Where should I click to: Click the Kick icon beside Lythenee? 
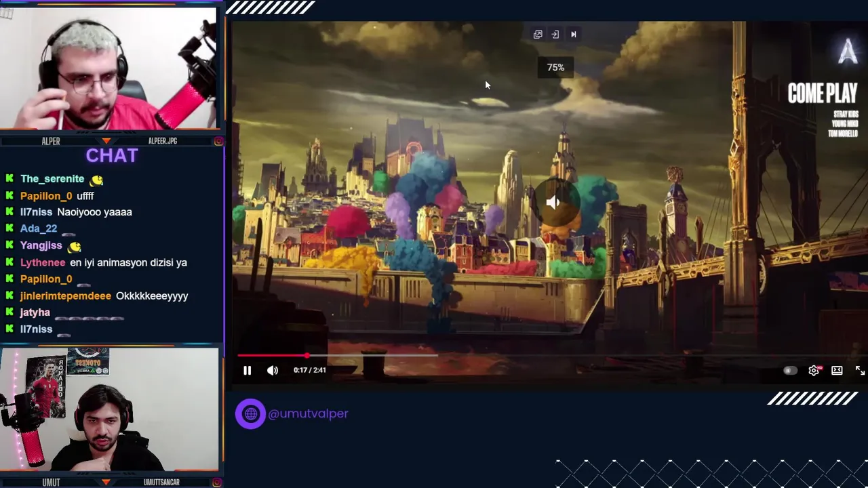(x=9, y=262)
